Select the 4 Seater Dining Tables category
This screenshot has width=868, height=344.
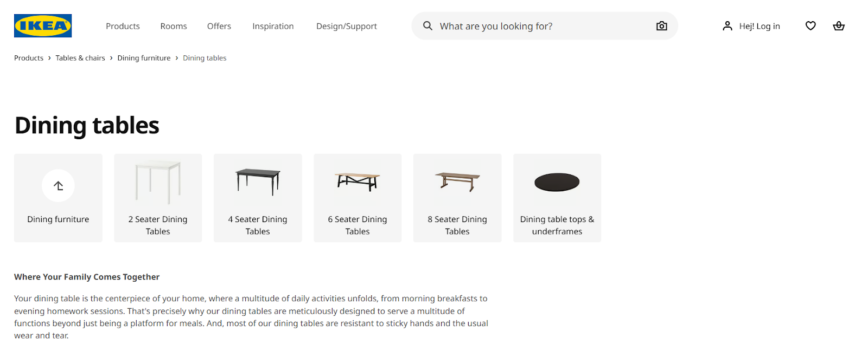click(x=258, y=197)
